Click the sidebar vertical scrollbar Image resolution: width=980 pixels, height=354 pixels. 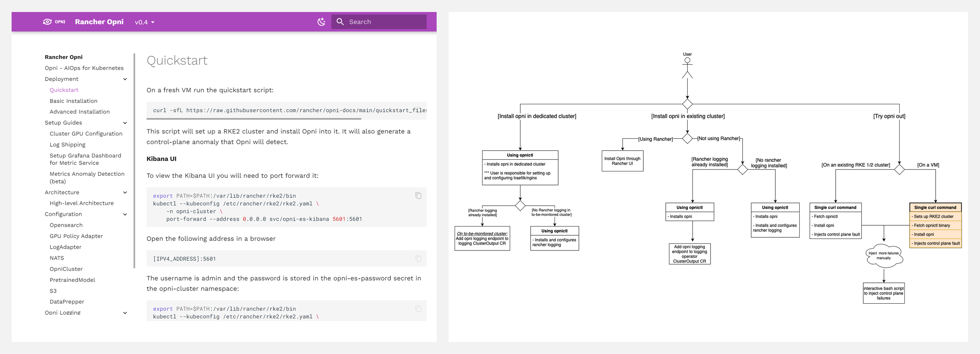[x=134, y=161]
